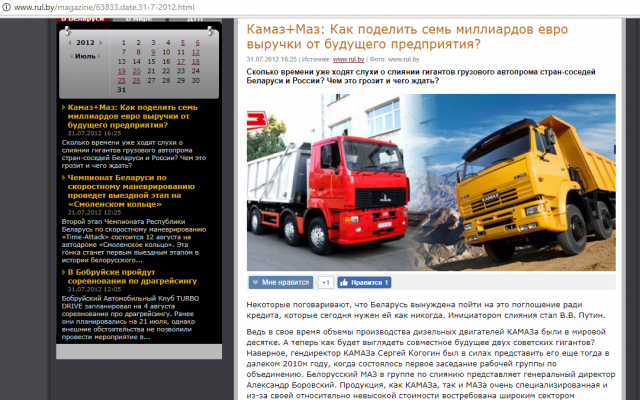Open 'В Бобруйске пройдут соревнования по драгрейсингу' headline
This screenshot has width=640, height=400.
(132, 277)
